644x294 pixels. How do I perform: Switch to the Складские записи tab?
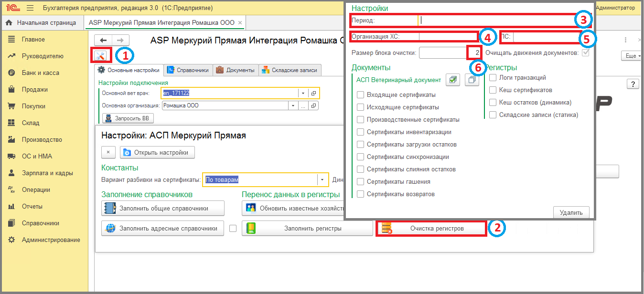[x=290, y=70]
